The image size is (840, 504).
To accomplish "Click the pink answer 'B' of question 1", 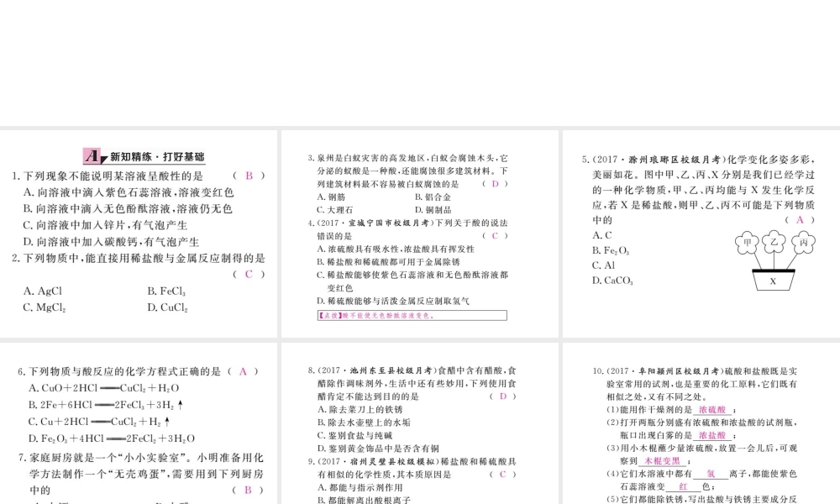I will pos(249,176).
